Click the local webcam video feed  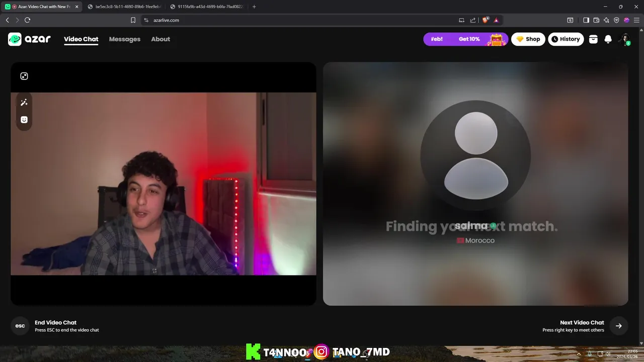[164, 184]
